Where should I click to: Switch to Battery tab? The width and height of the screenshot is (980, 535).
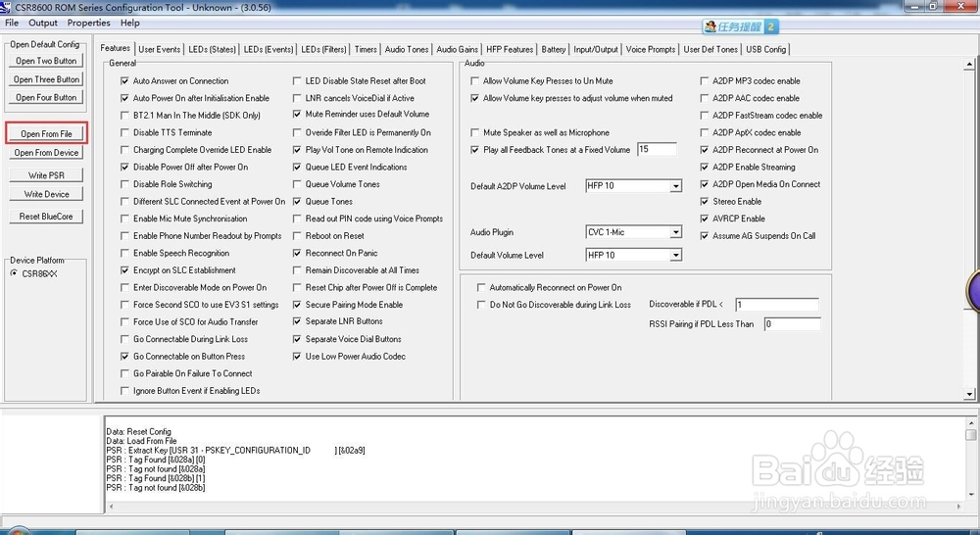[553, 49]
